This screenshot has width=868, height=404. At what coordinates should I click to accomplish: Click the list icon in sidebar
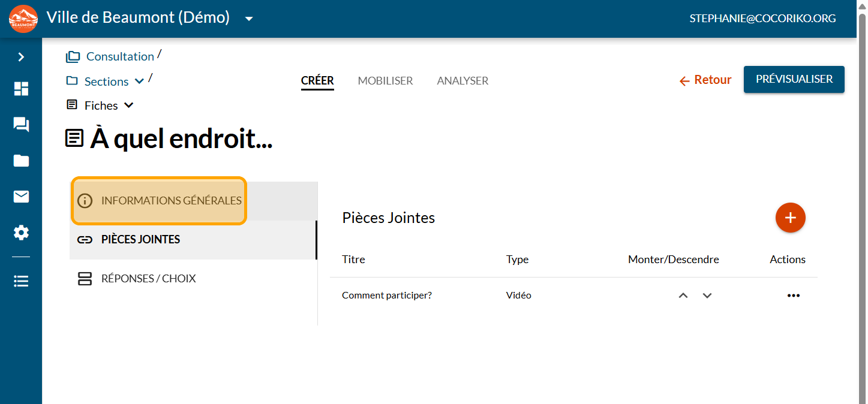point(21,281)
